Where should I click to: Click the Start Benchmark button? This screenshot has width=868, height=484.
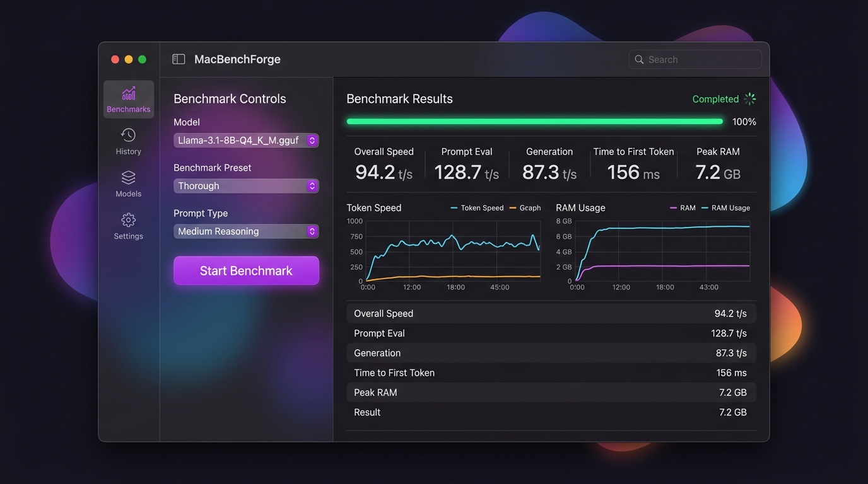[246, 270]
